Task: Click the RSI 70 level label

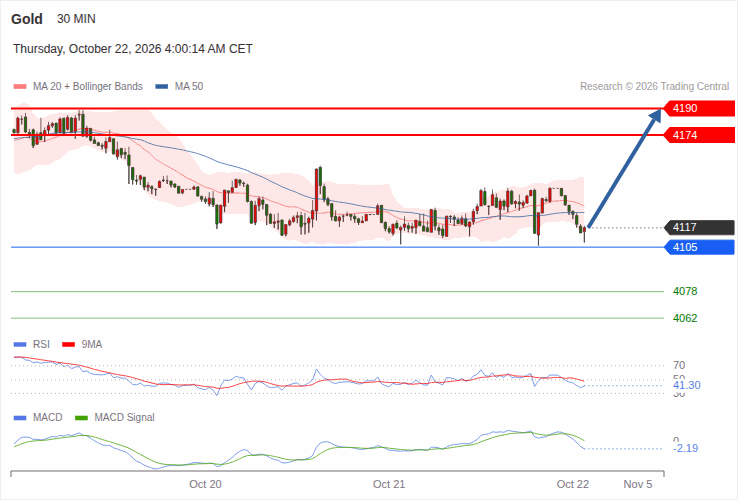Action: [679, 365]
